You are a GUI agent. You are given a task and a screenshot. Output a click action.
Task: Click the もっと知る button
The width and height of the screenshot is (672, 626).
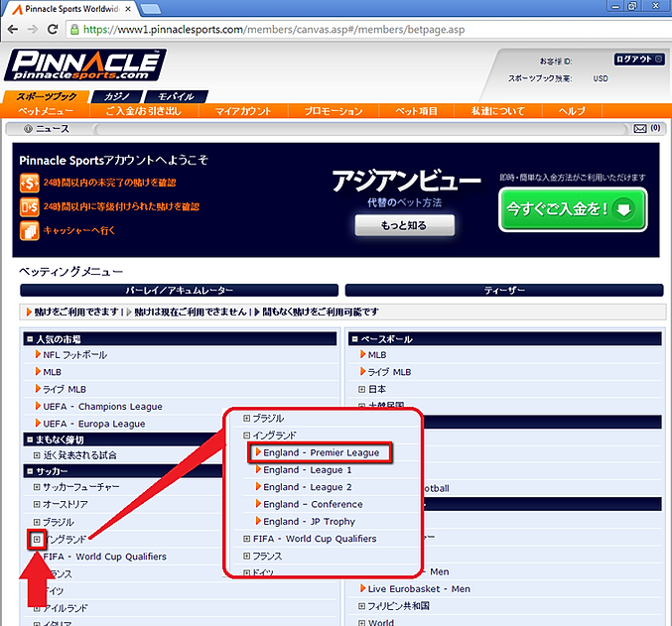pyautogui.click(x=405, y=225)
